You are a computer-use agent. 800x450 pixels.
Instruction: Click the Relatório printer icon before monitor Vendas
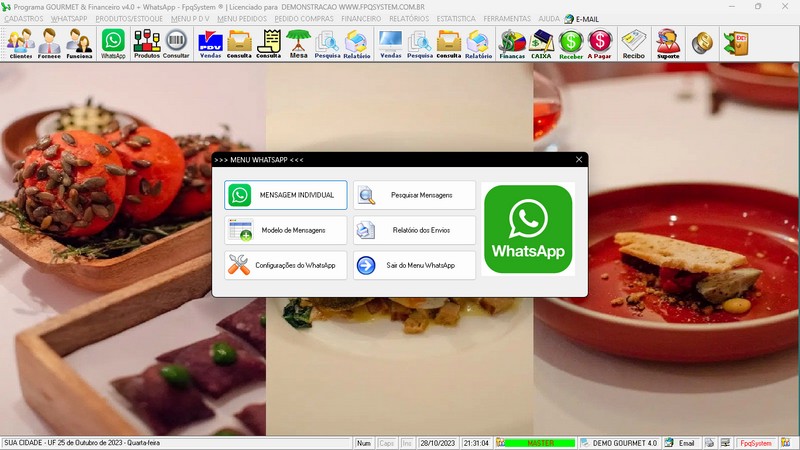[357, 44]
